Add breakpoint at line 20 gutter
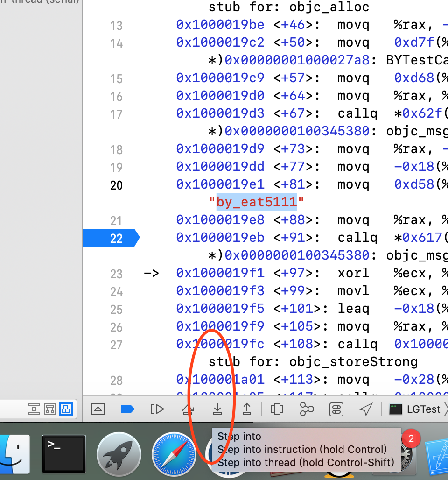The height and width of the screenshot is (480, 448). pyautogui.click(x=116, y=185)
